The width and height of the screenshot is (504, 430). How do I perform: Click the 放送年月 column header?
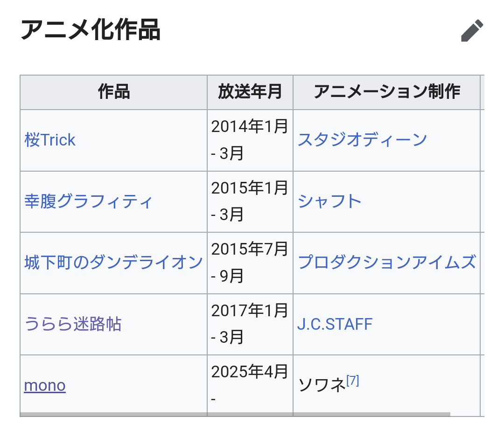(x=250, y=92)
